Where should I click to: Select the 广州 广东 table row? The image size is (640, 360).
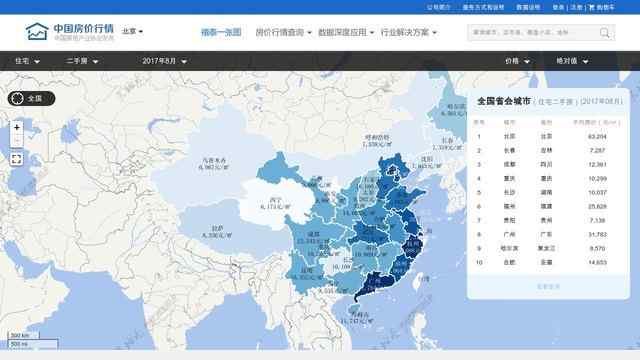(x=548, y=234)
